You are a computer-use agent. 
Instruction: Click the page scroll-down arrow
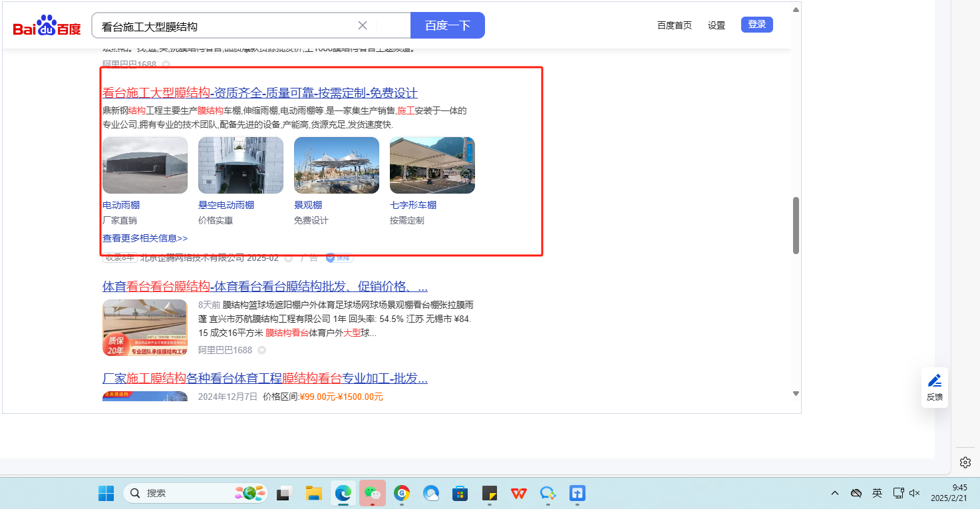[x=796, y=393]
